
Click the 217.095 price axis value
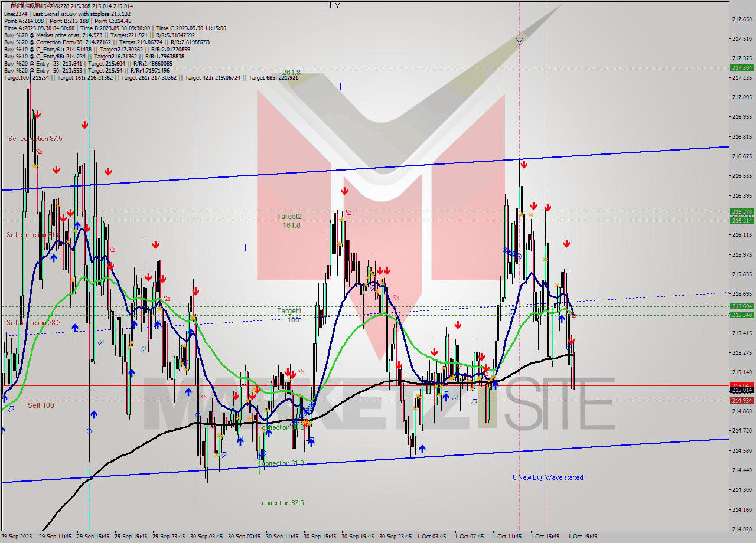(742, 97)
